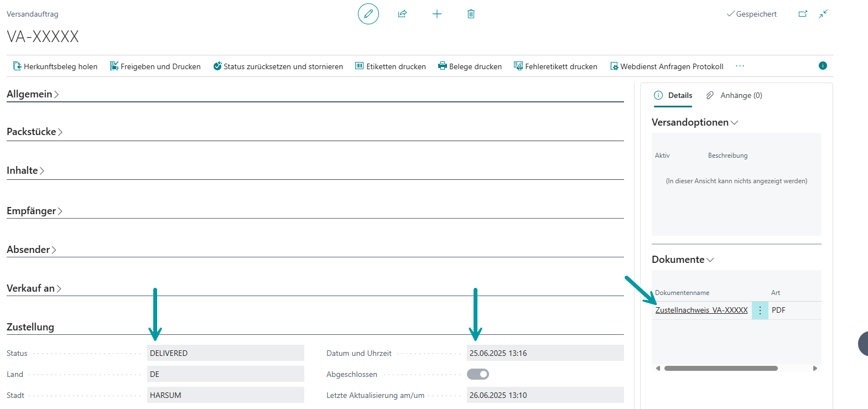Click the pencil edit icon
Image resolution: width=868 pixels, height=409 pixels.
368,14
